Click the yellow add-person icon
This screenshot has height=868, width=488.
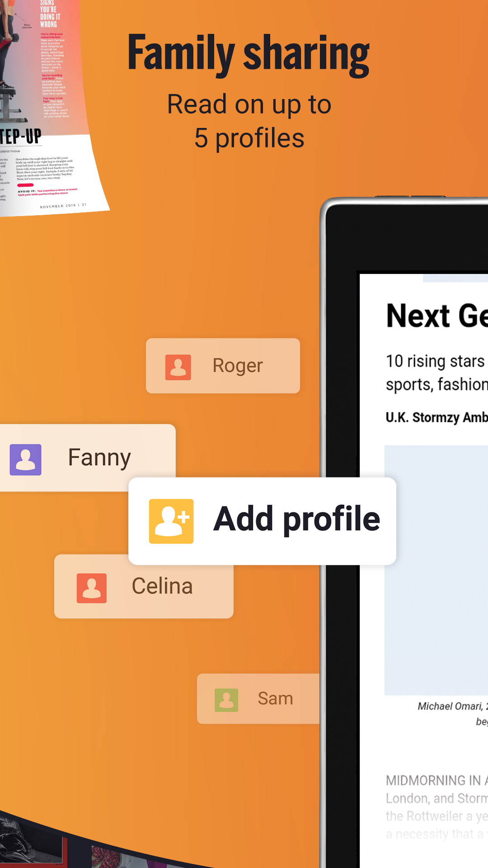coord(171,519)
